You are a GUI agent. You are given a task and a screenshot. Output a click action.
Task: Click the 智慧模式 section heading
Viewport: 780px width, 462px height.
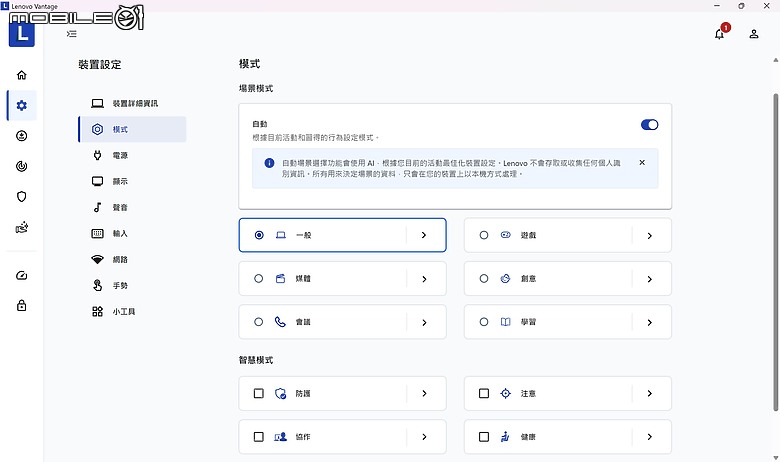click(256, 360)
